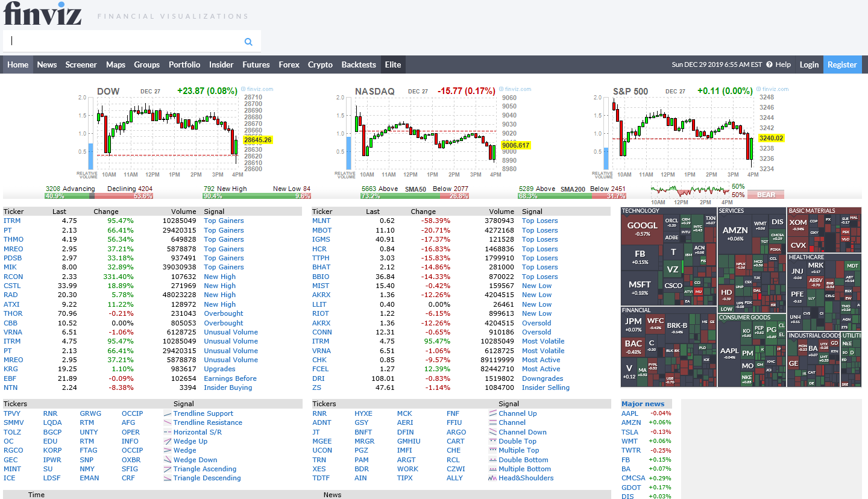
Task: Open the Horizontal S/R pattern icon
Action: pos(168,432)
